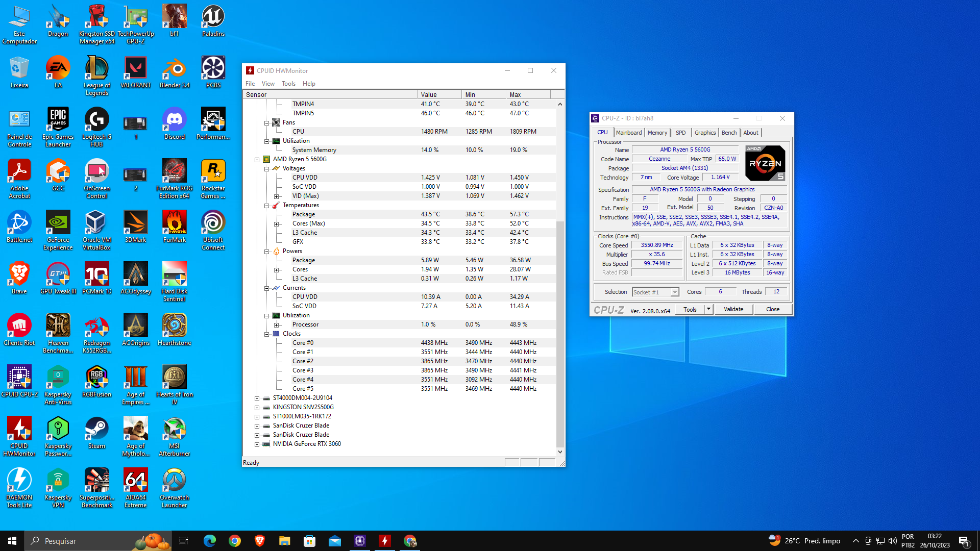Screen dimensions: 980x551
Task: Switch to the Bench tab in CPU-Z
Action: point(729,133)
